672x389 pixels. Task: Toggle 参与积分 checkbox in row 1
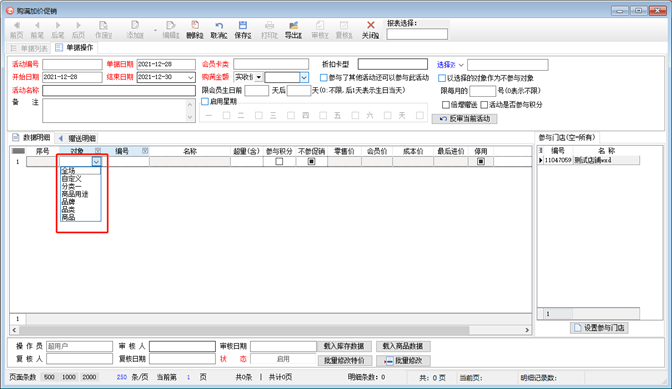[279, 162]
